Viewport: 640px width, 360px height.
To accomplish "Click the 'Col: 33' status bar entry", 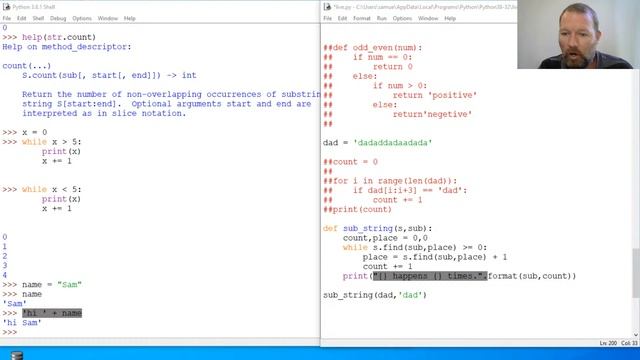I will click(629, 343).
